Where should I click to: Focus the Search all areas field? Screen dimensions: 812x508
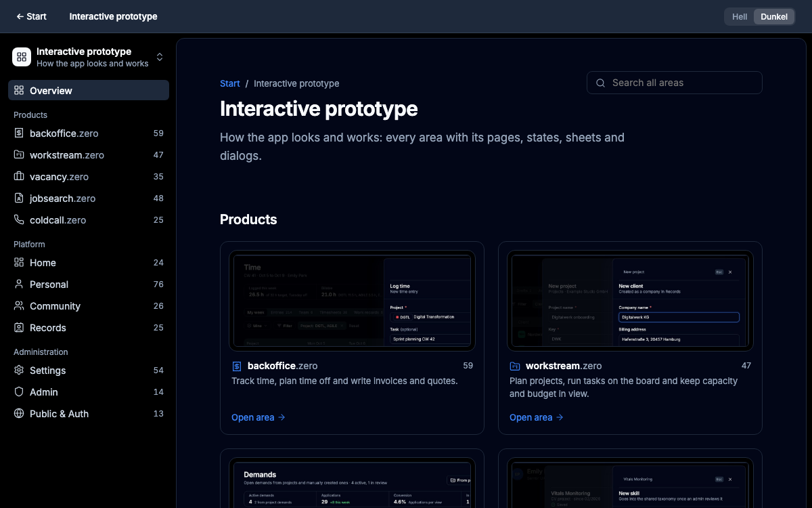(675, 83)
